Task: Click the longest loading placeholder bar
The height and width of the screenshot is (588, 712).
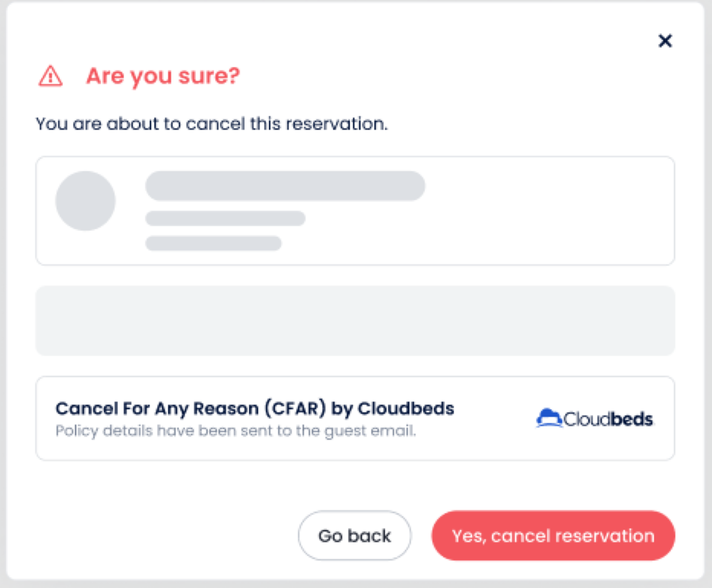Action: tap(285, 186)
